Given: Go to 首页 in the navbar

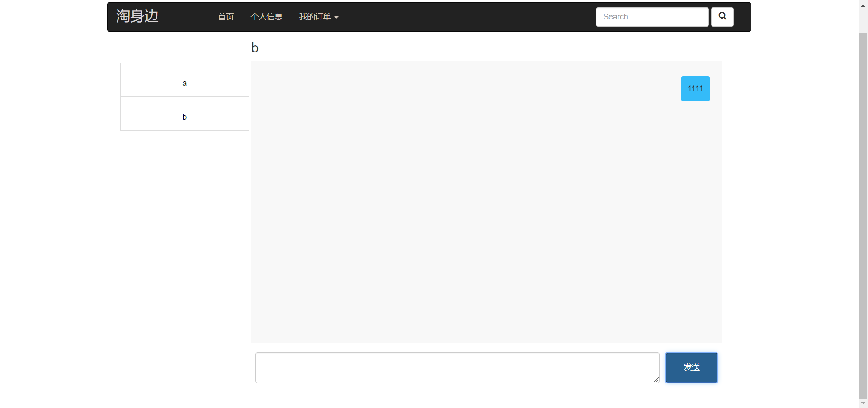Looking at the screenshot, I should pos(226,17).
